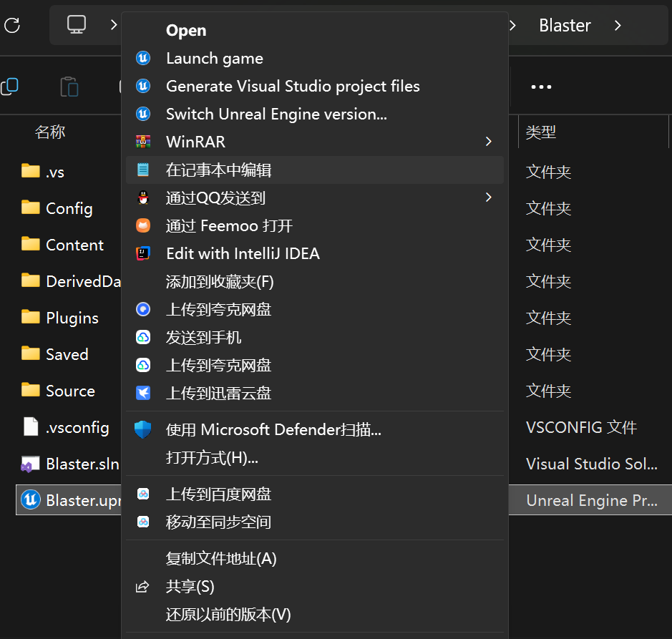Click the Unreal icon beside Switch Unreal Engine version
The width and height of the screenshot is (672, 639).
pos(143,114)
